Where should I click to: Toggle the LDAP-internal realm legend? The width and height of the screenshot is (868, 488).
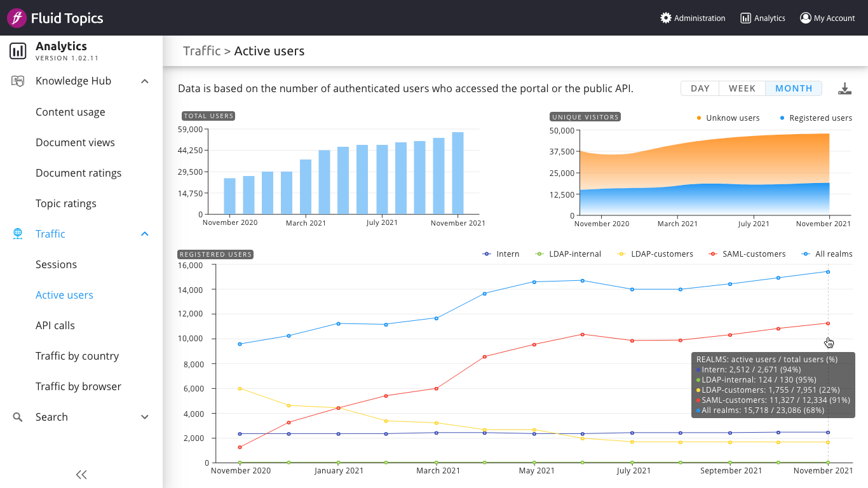click(568, 254)
